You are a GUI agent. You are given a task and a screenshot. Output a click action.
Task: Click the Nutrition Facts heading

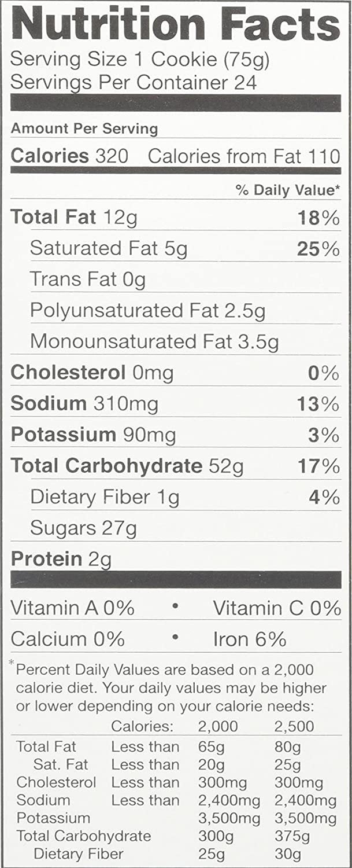coord(176,25)
